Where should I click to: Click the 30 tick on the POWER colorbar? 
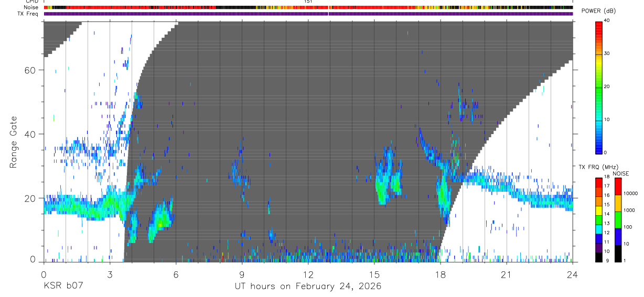click(x=608, y=53)
